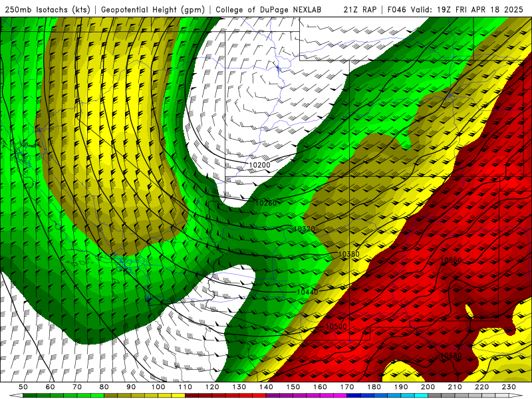
Task: Click the '250mb Isotachs (kts)' title text
Action: 47,10
